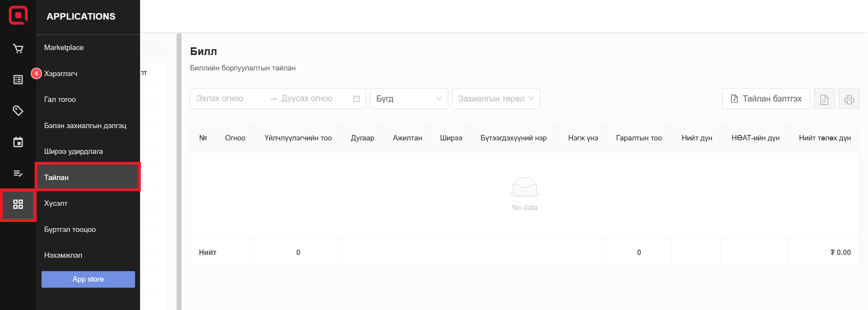Expand the Бүгд dropdown filter
The image size is (868, 310).
coord(409,99)
